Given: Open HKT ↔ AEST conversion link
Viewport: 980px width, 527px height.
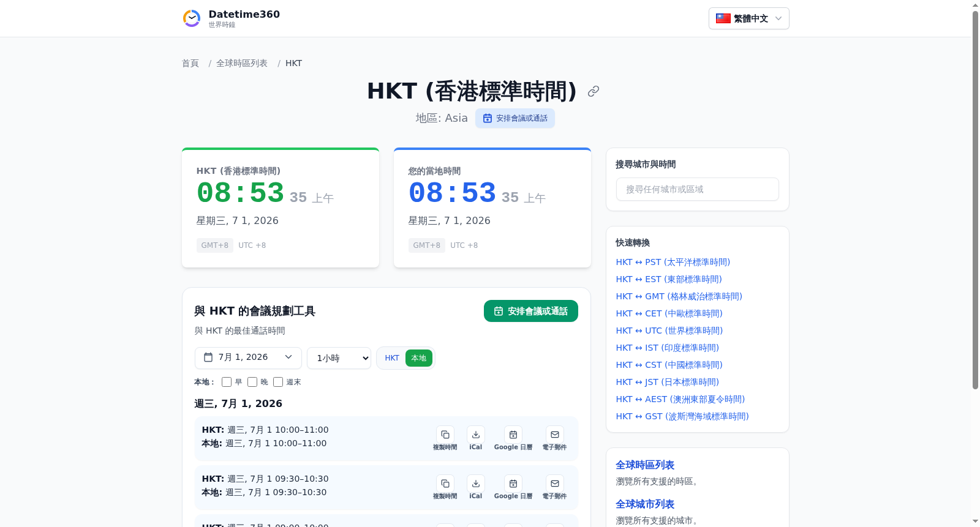Looking at the screenshot, I should point(680,399).
